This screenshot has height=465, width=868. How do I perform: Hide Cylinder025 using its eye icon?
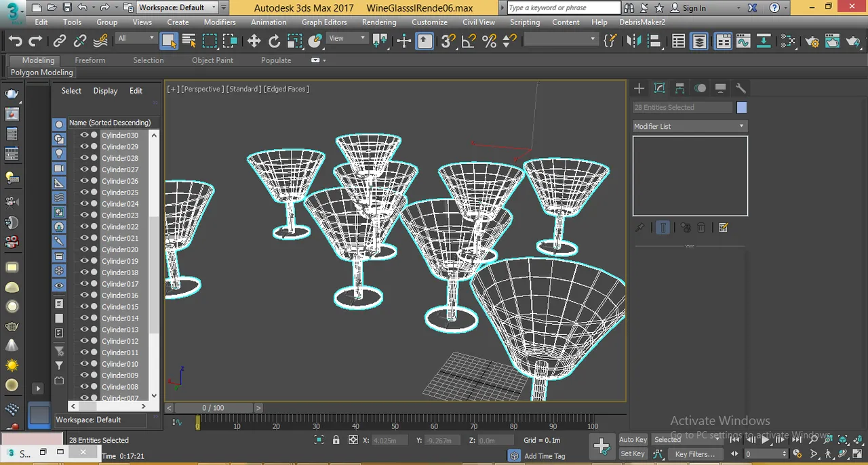pos(84,193)
